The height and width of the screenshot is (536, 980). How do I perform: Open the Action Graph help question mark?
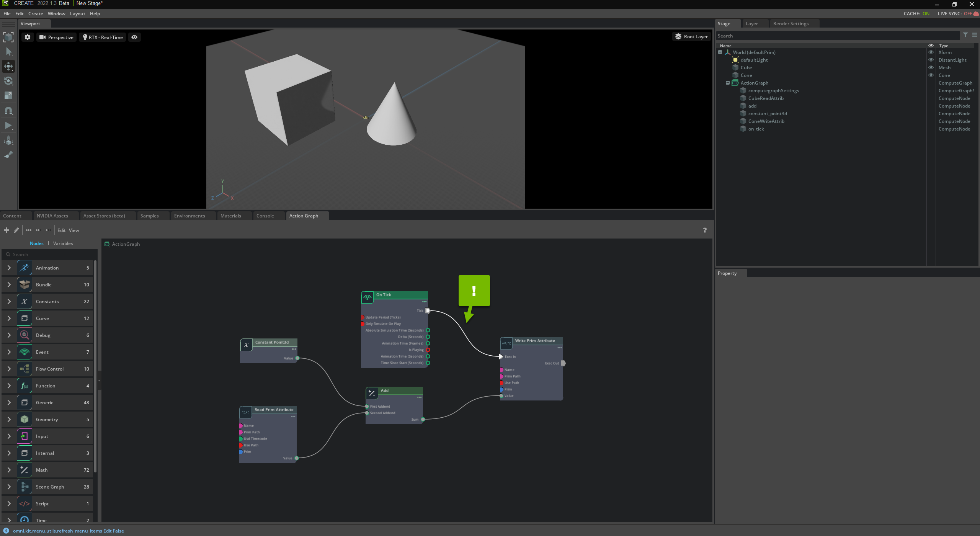click(705, 230)
